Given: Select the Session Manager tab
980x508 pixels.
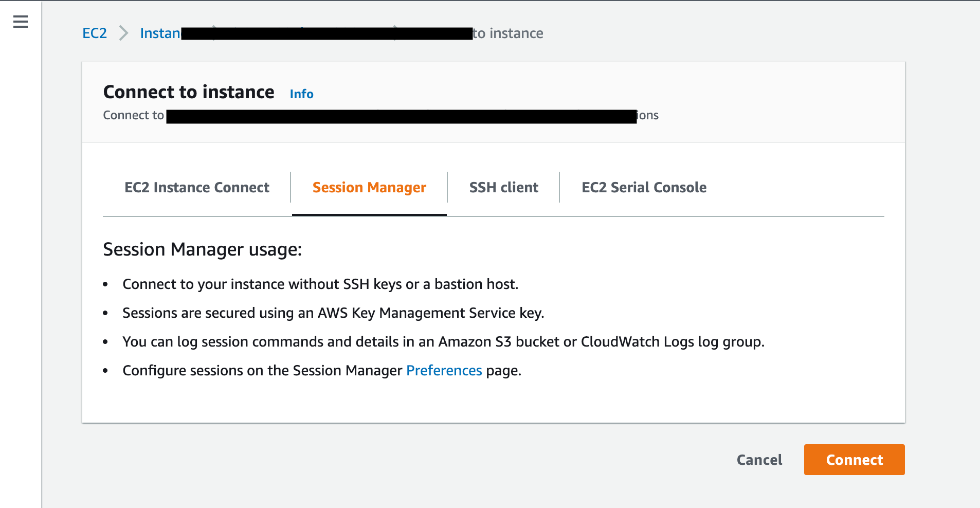Looking at the screenshot, I should 369,187.
